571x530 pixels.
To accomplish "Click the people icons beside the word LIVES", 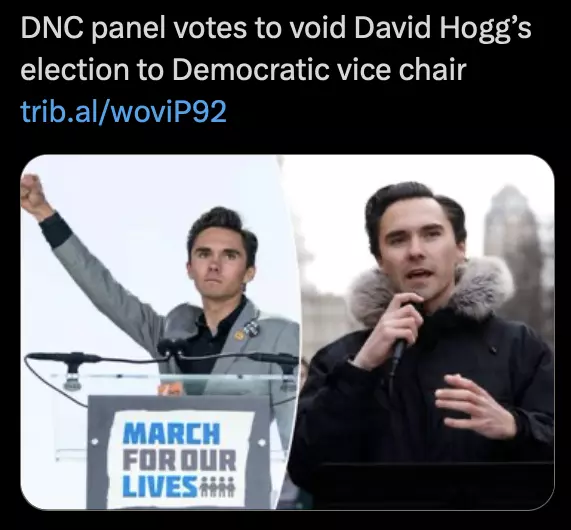I will click(x=218, y=487).
